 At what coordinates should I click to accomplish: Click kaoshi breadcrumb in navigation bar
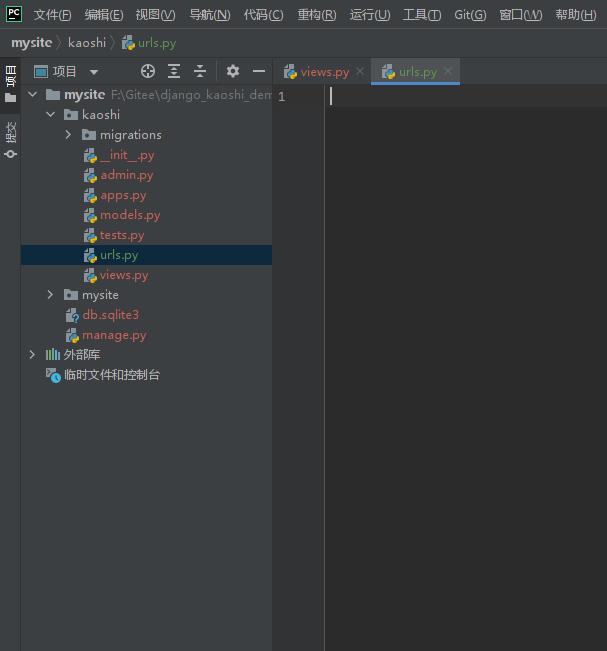coord(87,43)
